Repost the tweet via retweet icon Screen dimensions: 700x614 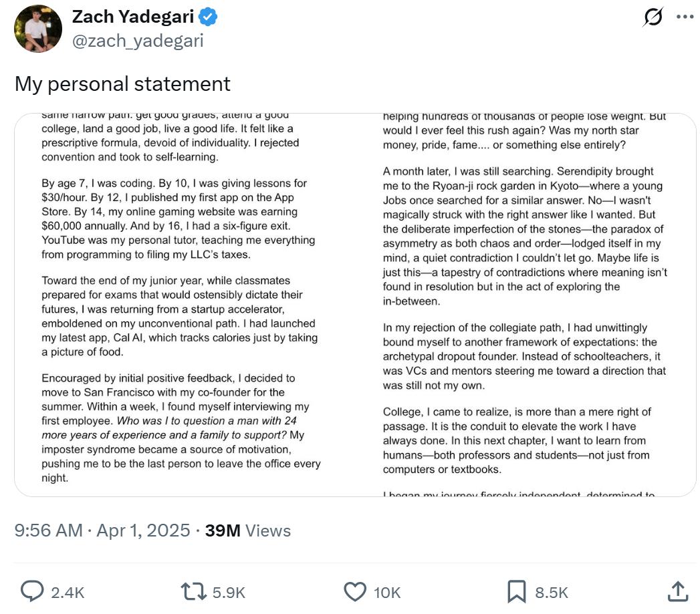pyautogui.click(x=193, y=591)
